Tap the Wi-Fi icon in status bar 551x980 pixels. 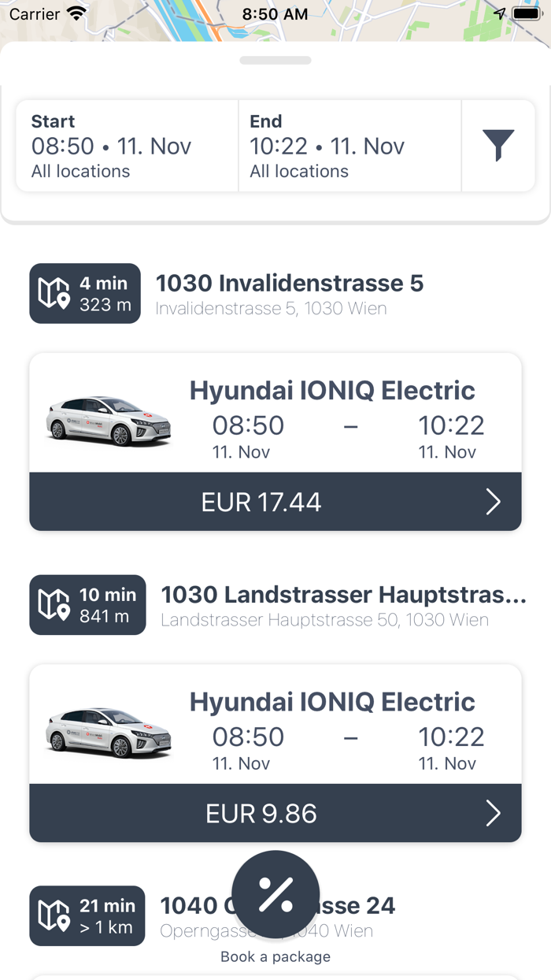76,14
